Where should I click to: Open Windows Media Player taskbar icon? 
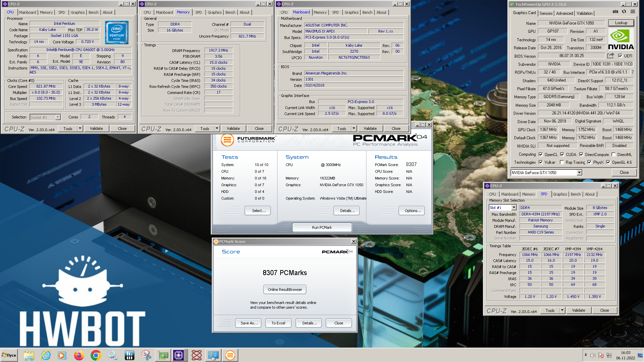62,355
